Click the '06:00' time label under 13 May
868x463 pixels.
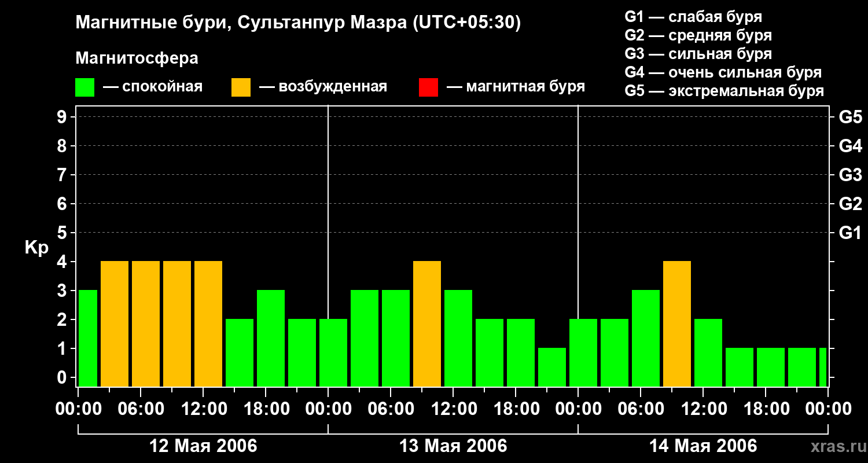391,409
